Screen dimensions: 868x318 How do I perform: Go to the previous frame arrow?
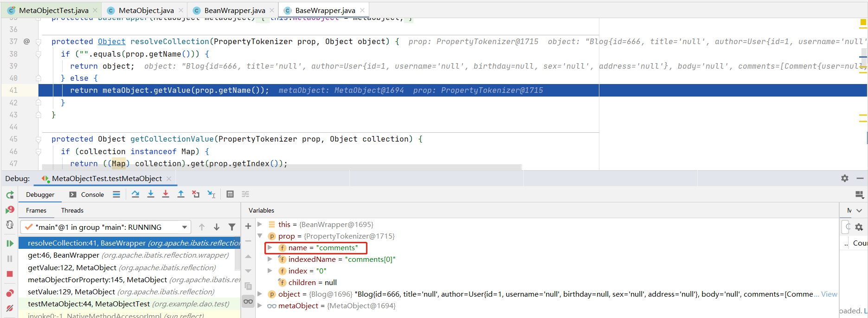click(202, 227)
